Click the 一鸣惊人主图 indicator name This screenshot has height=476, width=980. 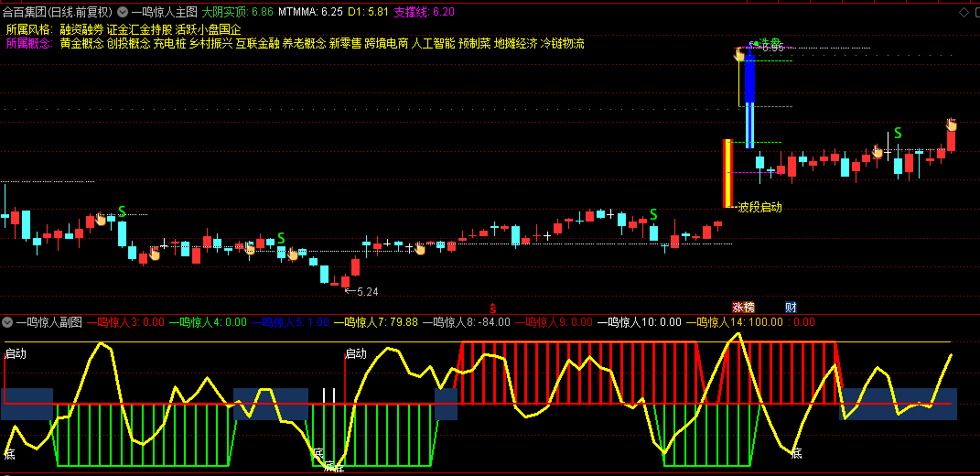click(165, 12)
